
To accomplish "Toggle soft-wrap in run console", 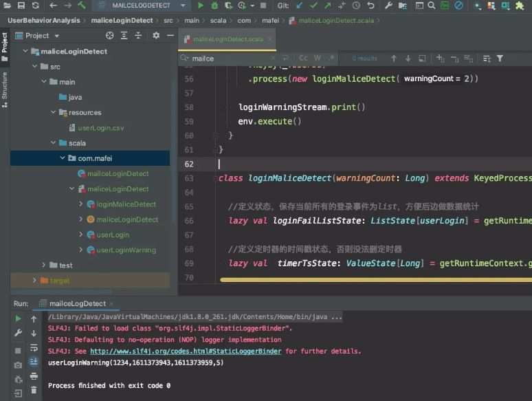I will pos(34,348).
